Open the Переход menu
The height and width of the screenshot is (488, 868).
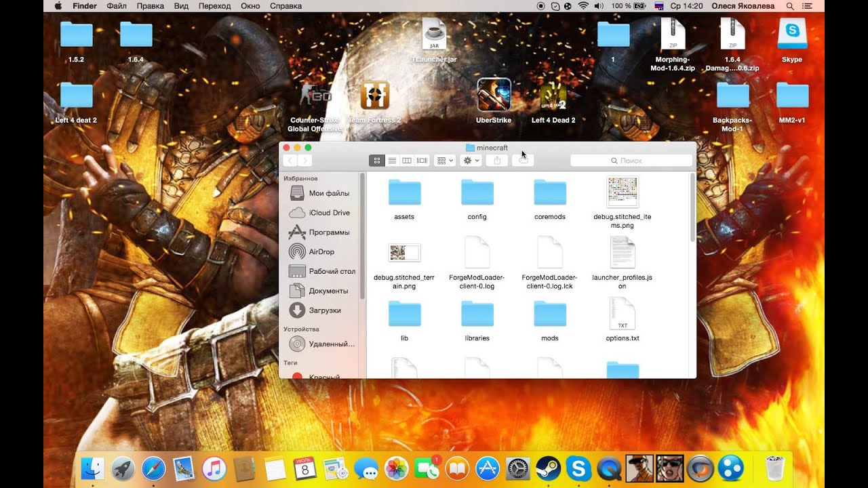[x=214, y=6]
